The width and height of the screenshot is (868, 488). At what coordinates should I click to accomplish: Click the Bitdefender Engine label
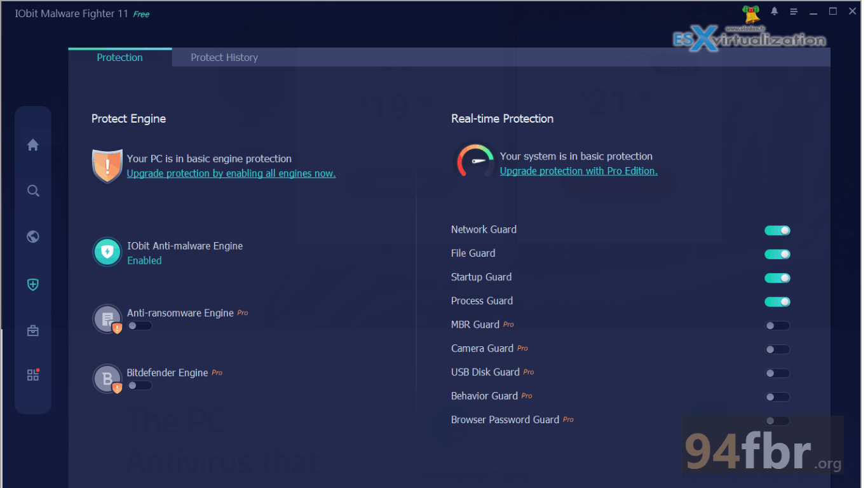pos(167,372)
